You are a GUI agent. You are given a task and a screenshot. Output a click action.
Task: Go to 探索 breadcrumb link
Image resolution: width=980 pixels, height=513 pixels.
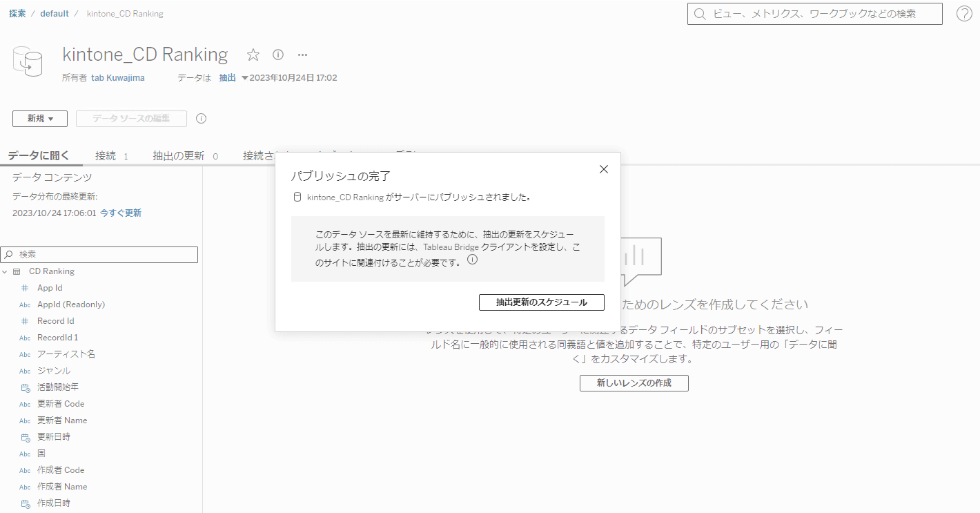coord(17,13)
